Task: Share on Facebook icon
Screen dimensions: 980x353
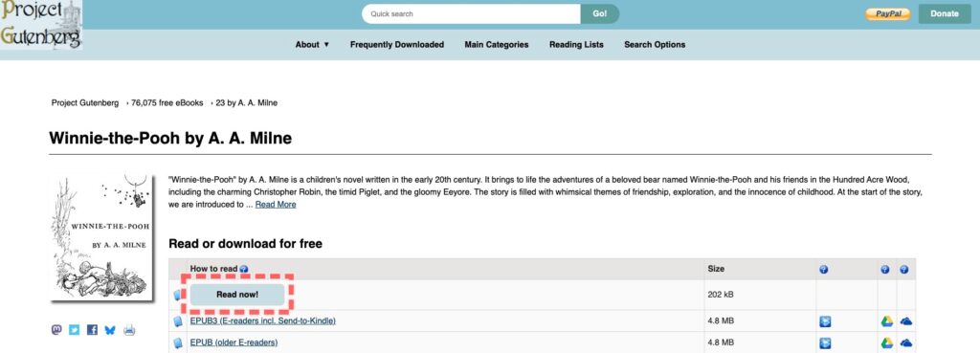Action: [92, 330]
